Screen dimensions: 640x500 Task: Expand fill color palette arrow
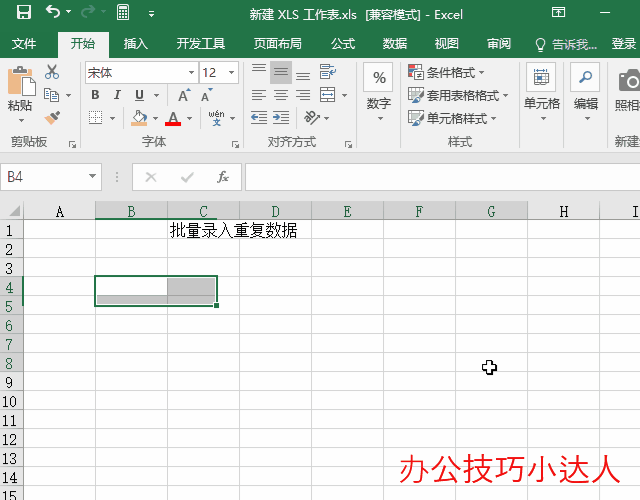tap(156, 118)
